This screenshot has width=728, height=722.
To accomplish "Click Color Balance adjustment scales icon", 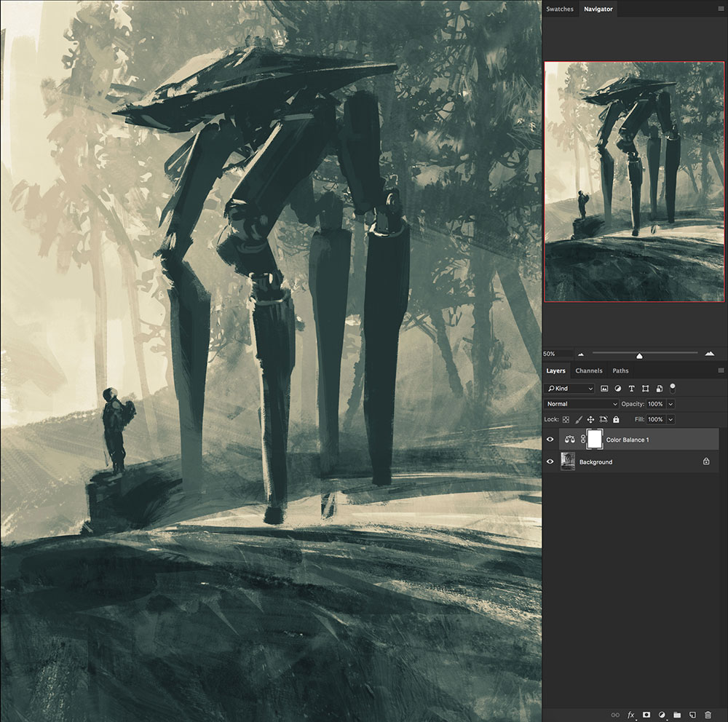I will click(570, 439).
